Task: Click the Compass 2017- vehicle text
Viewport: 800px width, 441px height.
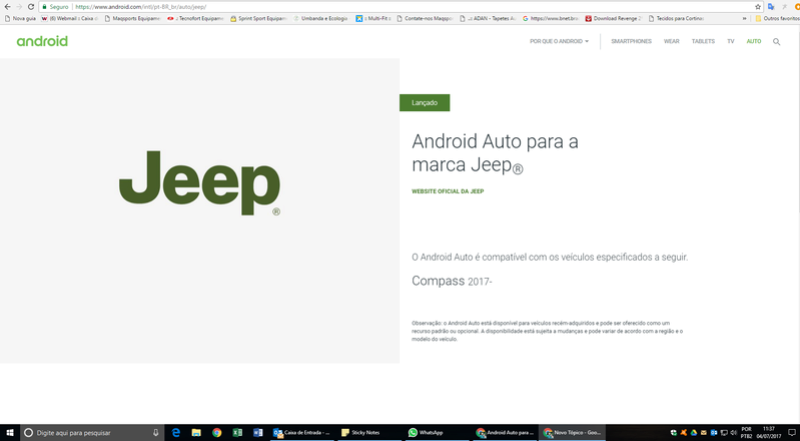Action: point(452,281)
